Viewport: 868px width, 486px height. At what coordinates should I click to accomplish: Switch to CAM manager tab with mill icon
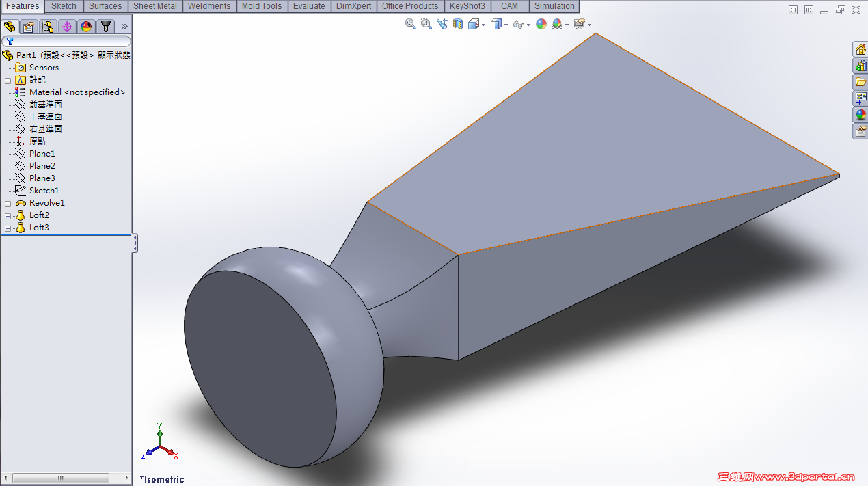pyautogui.click(x=105, y=27)
